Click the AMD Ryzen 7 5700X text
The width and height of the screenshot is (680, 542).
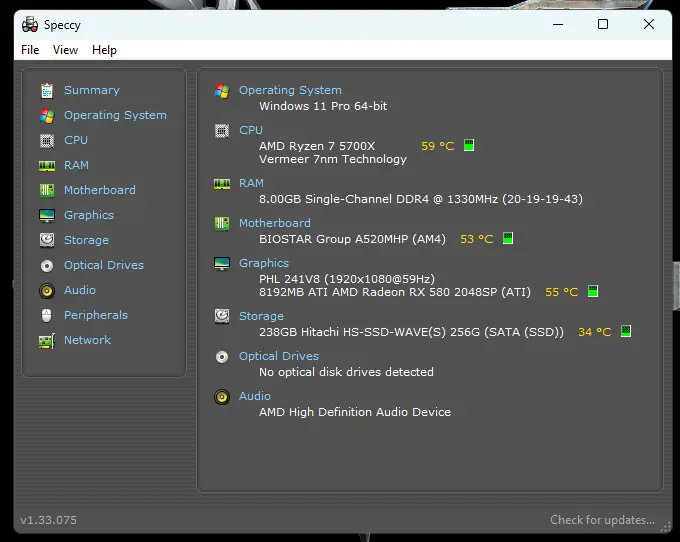317,146
